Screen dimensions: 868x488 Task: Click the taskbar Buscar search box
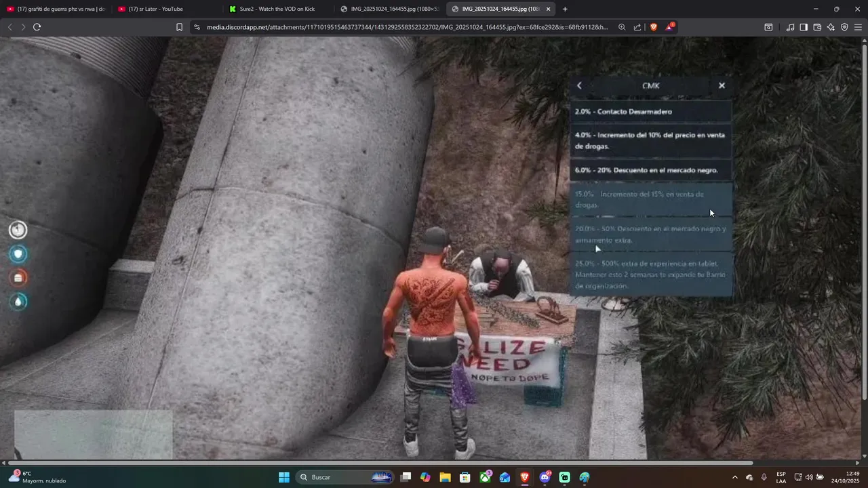point(346,477)
